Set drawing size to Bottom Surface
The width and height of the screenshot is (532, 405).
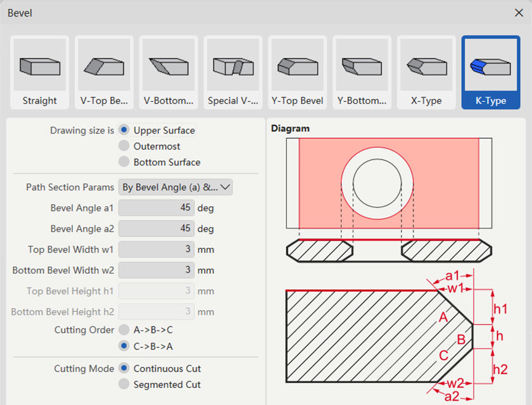tap(124, 162)
